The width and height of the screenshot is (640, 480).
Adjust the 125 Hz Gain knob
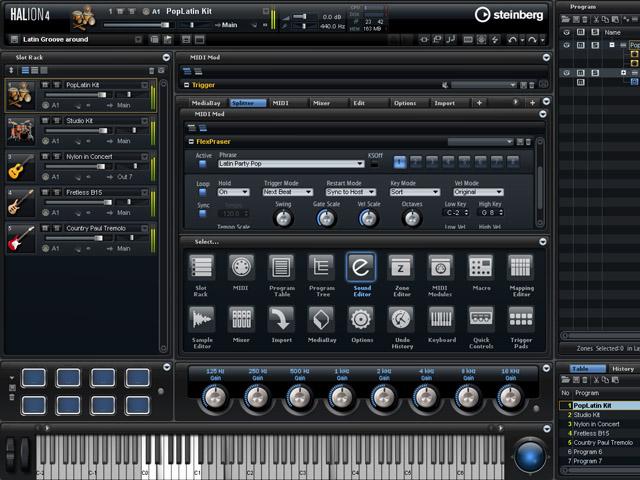[x=215, y=397]
